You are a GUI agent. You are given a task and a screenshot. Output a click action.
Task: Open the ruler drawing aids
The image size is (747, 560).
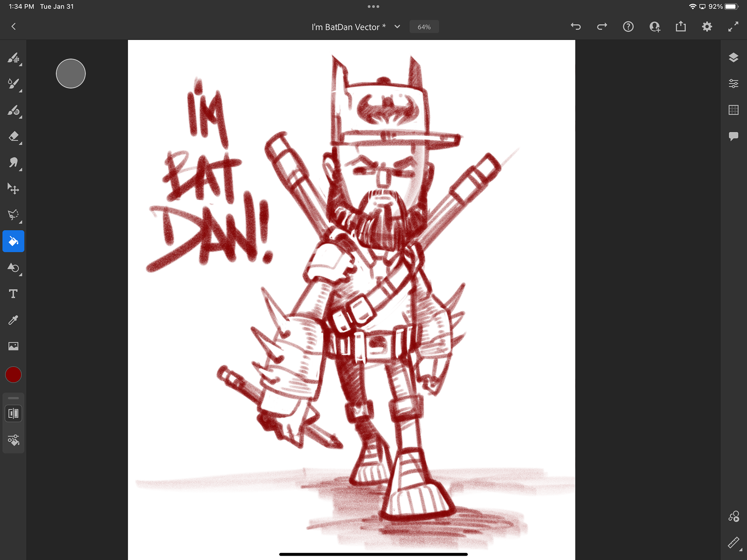point(733,542)
